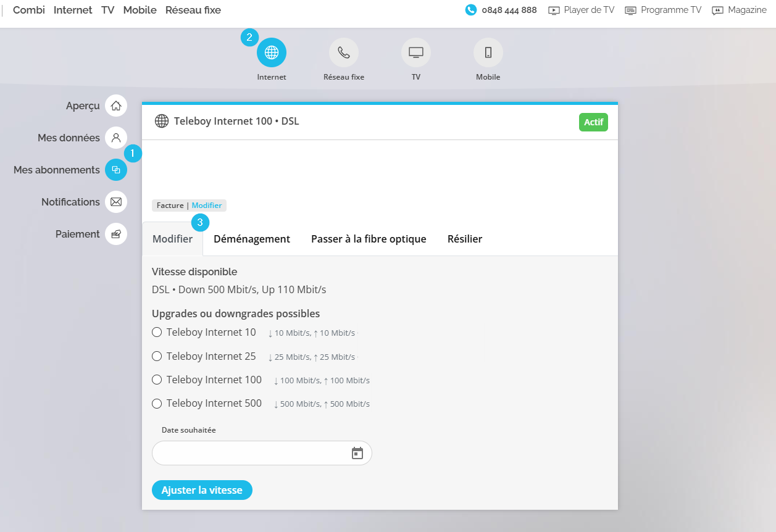Click the Programme TV link text
This screenshot has width=776, height=532.
[x=671, y=10]
